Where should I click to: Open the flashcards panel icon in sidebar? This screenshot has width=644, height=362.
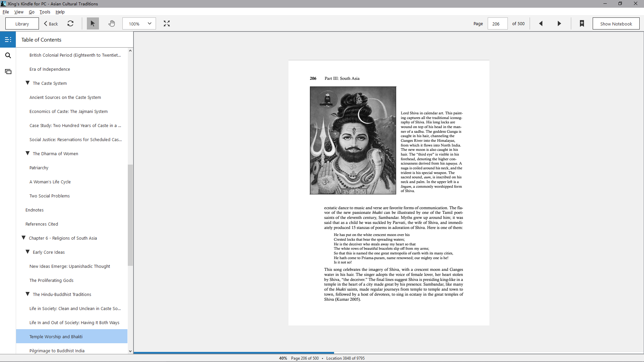8,71
